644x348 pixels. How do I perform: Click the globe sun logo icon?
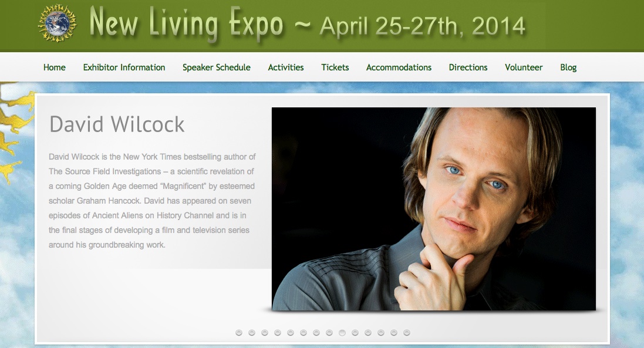(58, 23)
